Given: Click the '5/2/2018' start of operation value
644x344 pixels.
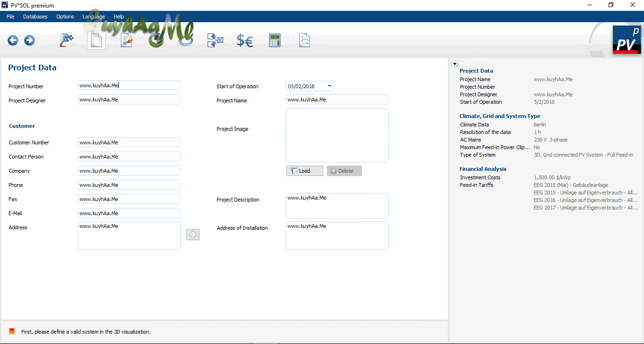Looking at the screenshot, I should pyautogui.click(x=544, y=102).
